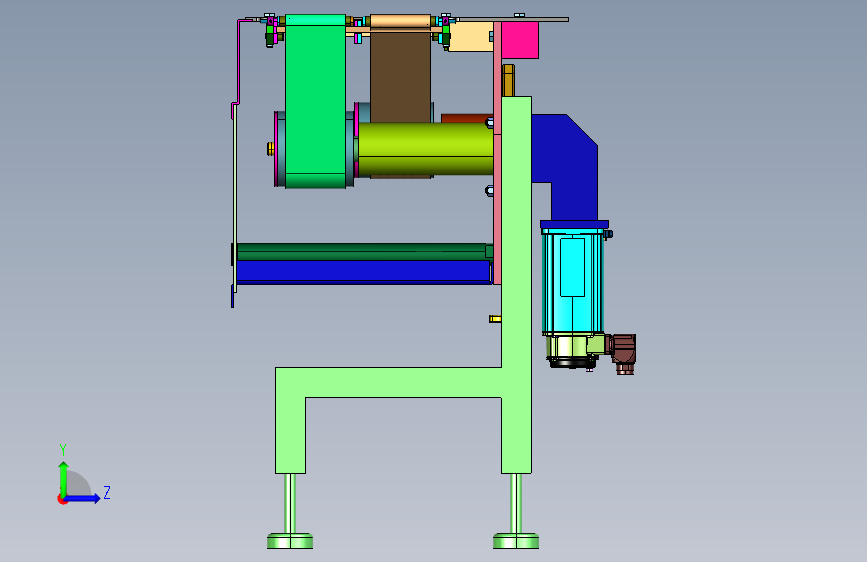Select the left leveling foot pad
867x562 pixels.
point(290,541)
